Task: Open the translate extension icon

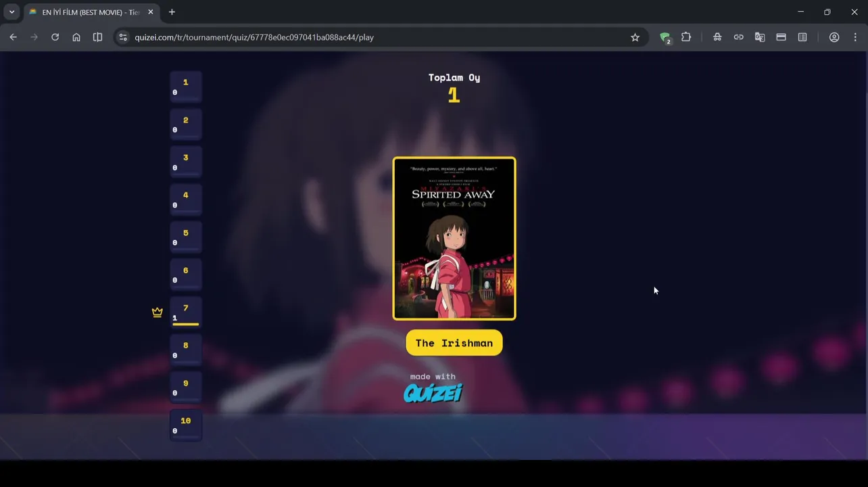Action: 760,37
